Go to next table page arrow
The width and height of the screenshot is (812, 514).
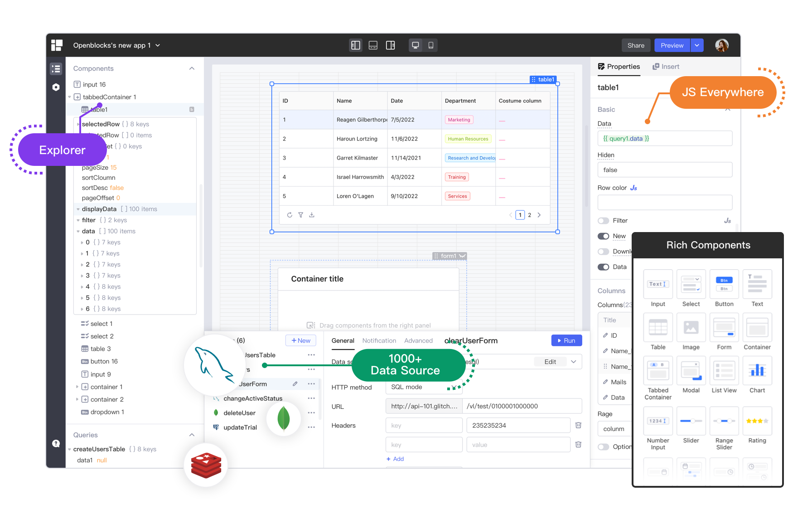pos(539,215)
